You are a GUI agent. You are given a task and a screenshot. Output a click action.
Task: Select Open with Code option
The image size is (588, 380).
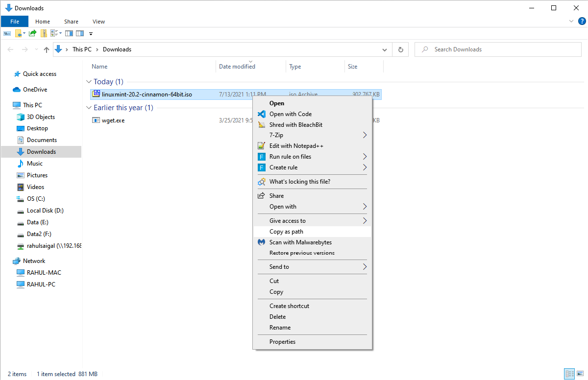[x=290, y=114]
